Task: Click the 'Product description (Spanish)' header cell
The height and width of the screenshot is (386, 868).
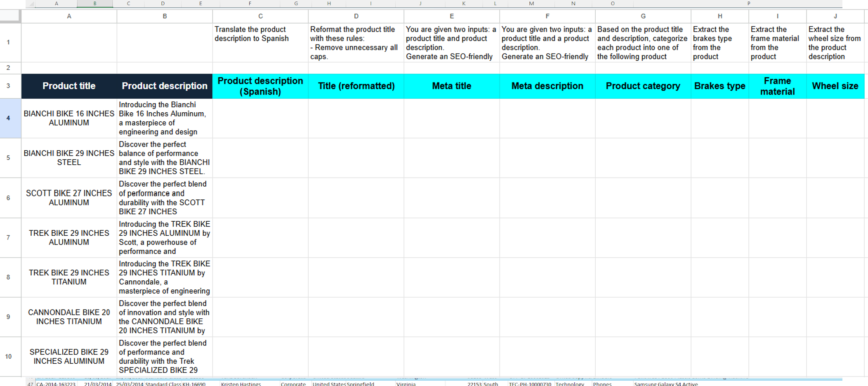Action: click(260, 86)
